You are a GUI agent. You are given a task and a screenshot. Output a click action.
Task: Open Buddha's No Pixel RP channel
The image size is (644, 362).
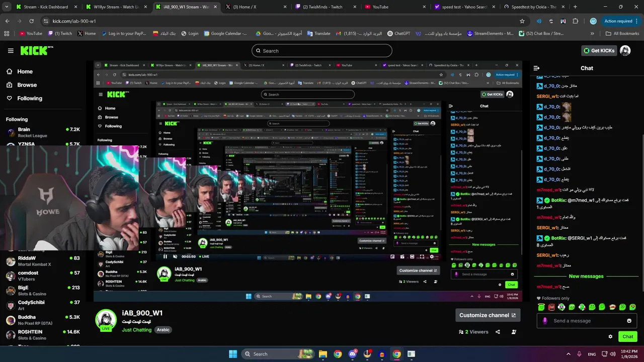[42, 320]
